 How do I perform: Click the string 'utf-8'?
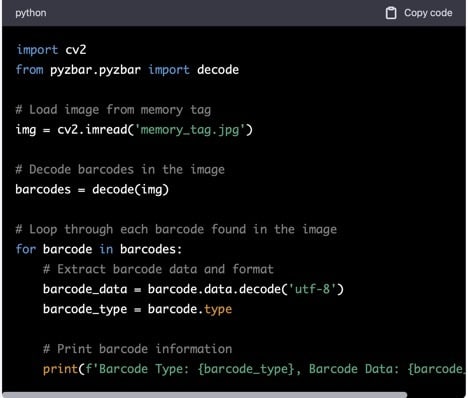[312, 289]
